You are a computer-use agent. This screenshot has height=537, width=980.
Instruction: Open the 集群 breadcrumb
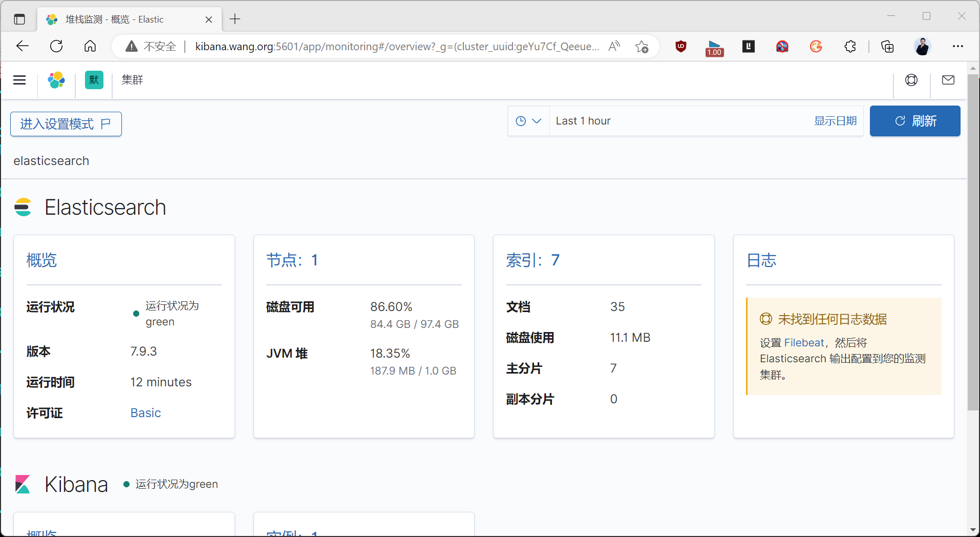point(132,80)
